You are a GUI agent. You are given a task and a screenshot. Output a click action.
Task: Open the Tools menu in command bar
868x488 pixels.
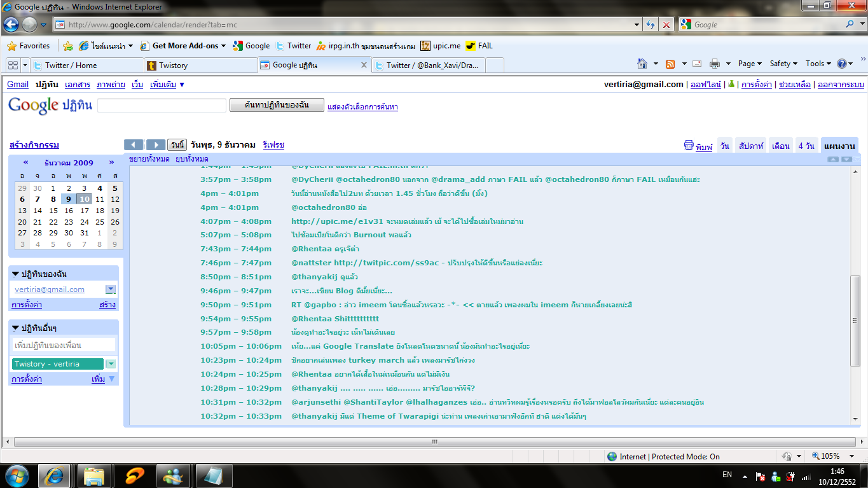[x=818, y=64]
